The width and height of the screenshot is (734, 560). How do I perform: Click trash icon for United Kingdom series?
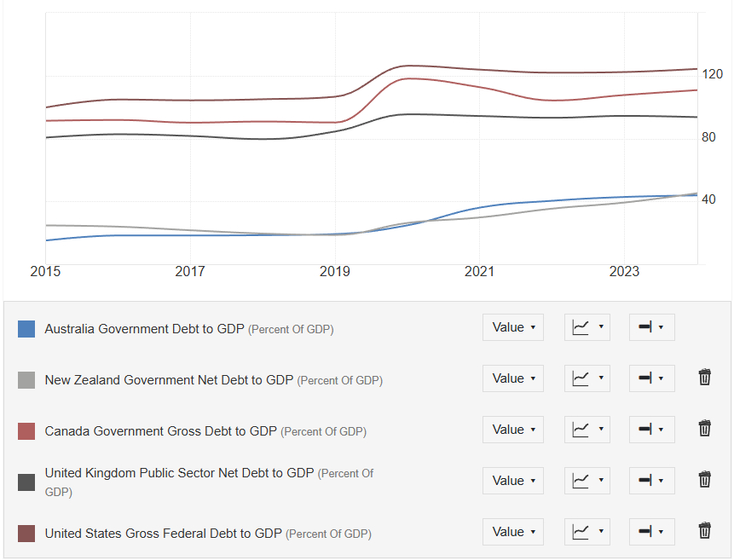(704, 480)
